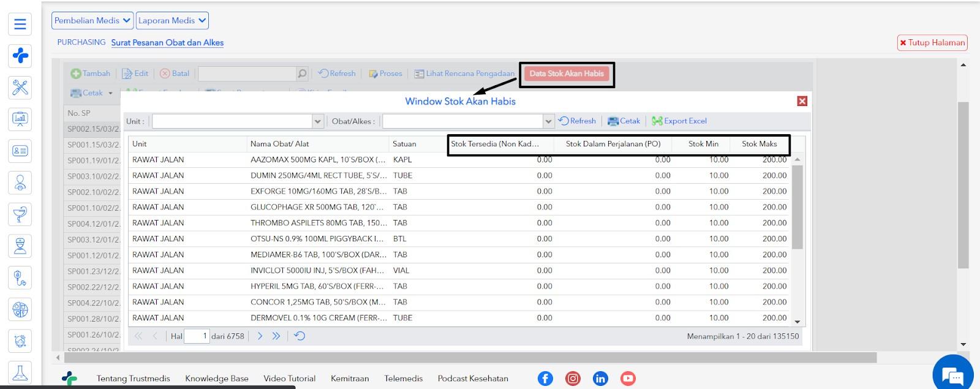The width and height of the screenshot is (980, 389).
Task: Sort by the Unit column header
Action: [x=187, y=144]
